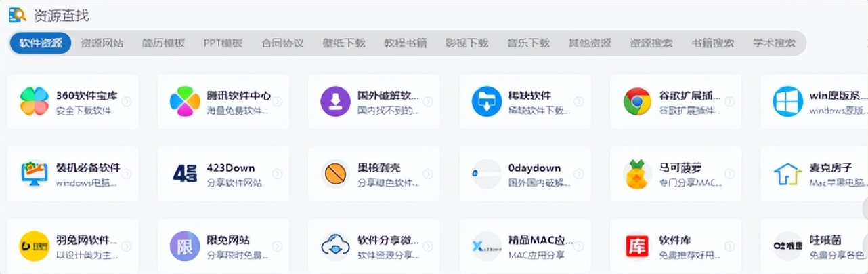Image resolution: width=868 pixels, height=274 pixels.
Task: Click the pineapple icon for 马可菠萝
Action: [637, 174]
